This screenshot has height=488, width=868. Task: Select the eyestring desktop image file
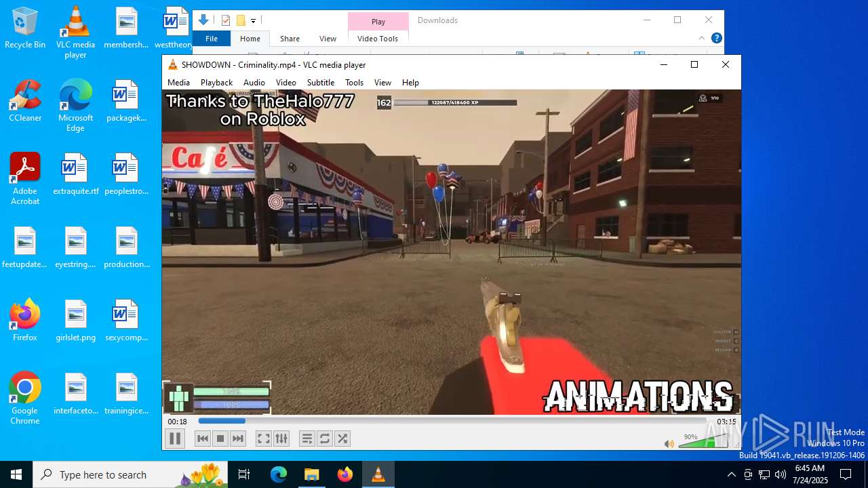(x=75, y=248)
